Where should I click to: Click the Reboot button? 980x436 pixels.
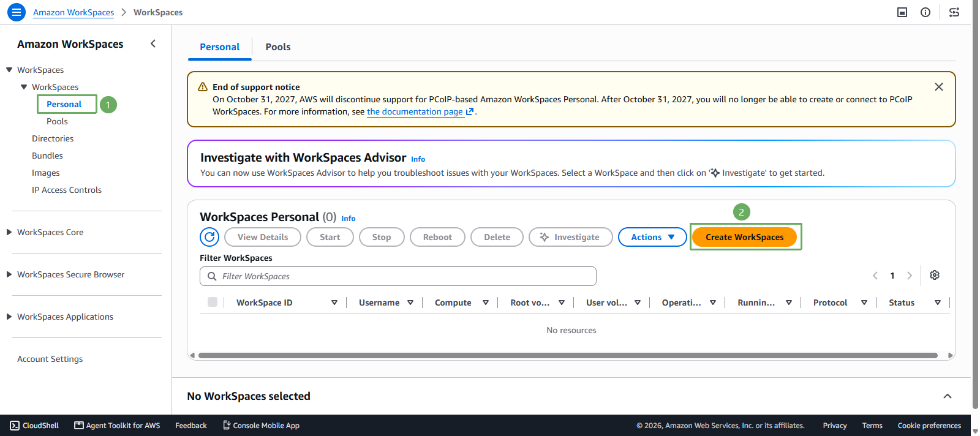(x=437, y=237)
